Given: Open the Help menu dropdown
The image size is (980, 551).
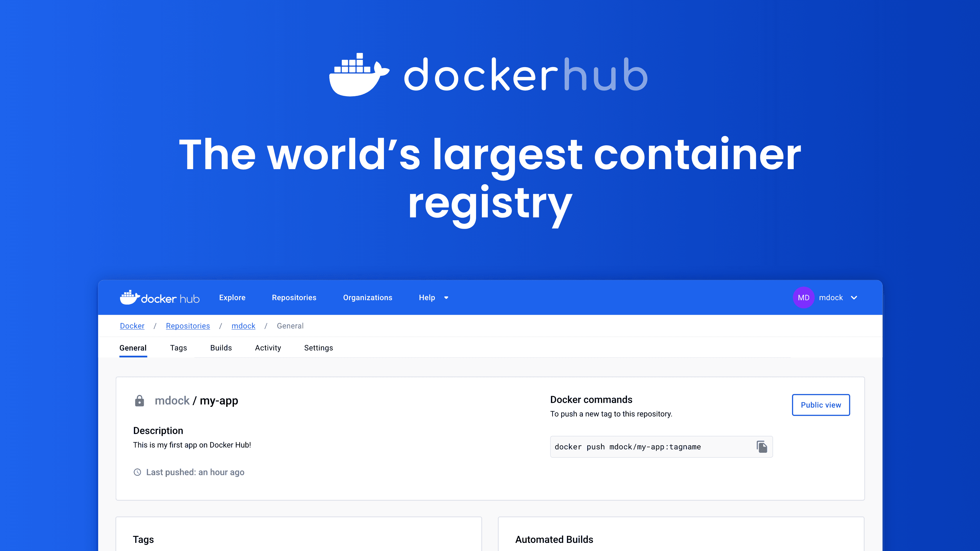Looking at the screenshot, I should pyautogui.click(x=433, y=297).
